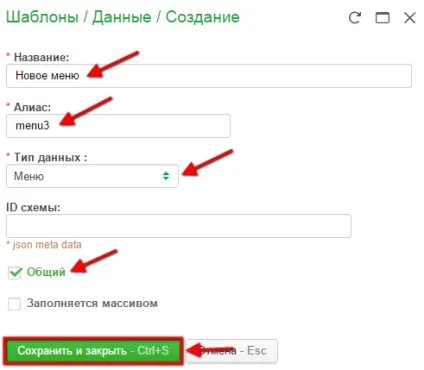Click the ID схемы: label
Viewport: 424px width, 370px height.
tap(33, 207)
